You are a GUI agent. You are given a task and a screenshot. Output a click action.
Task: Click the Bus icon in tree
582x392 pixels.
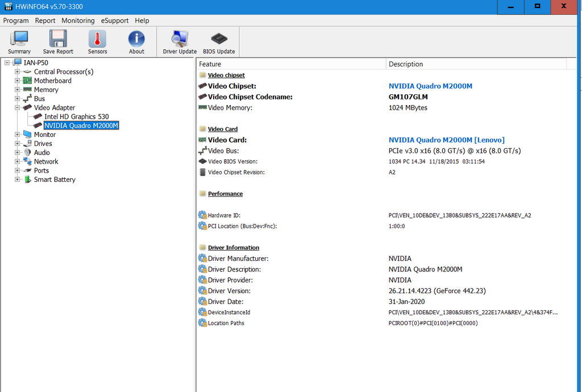(27, 99)
